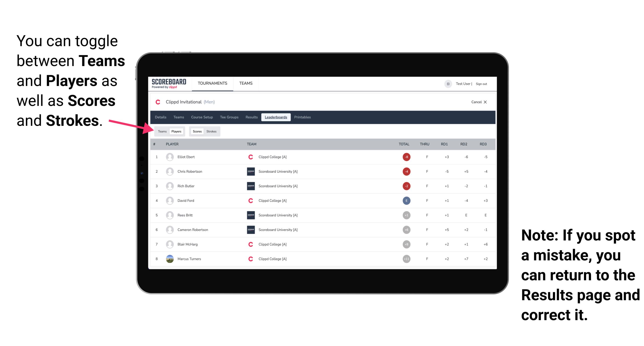Expand the Details section tab
This screenshot has height=346, width=644.
(161, 117)
